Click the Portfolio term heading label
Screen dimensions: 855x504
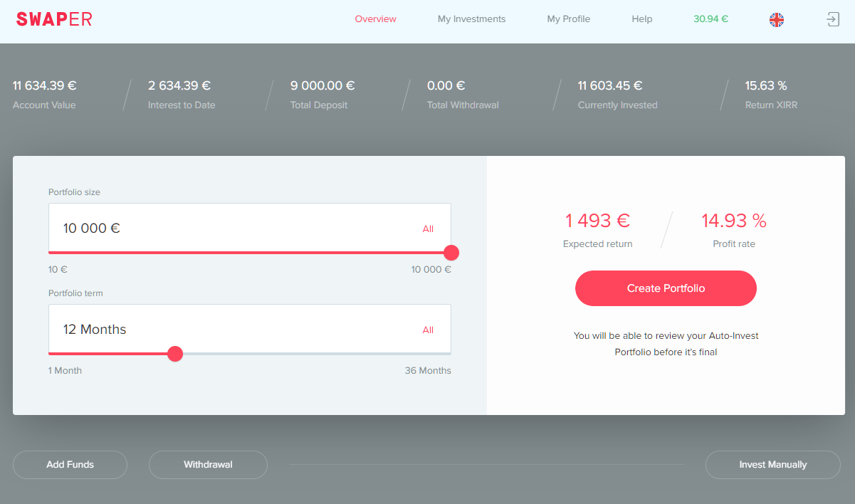(x=75, y=293)
